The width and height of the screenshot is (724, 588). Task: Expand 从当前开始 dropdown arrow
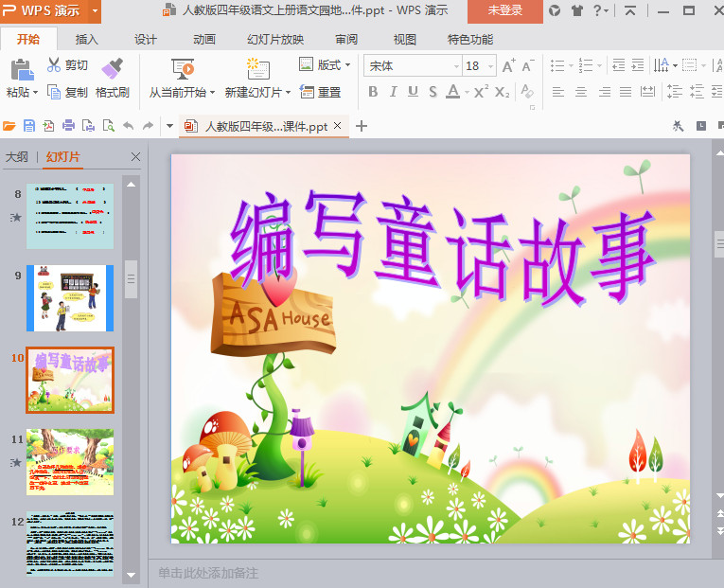(x=212, y=93)
